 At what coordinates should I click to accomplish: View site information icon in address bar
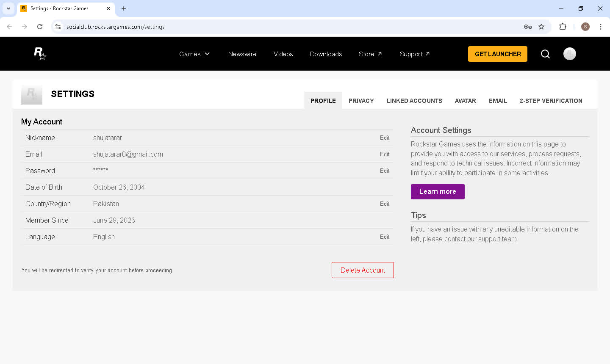(x=58, y=27)
